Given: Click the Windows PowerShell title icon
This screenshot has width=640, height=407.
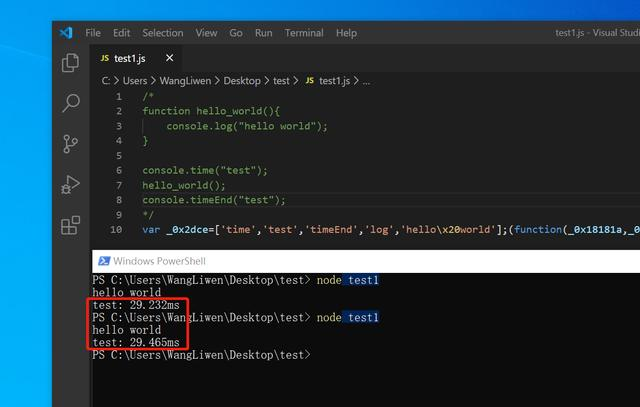Looking at the screenshot, I should [104, 261].
